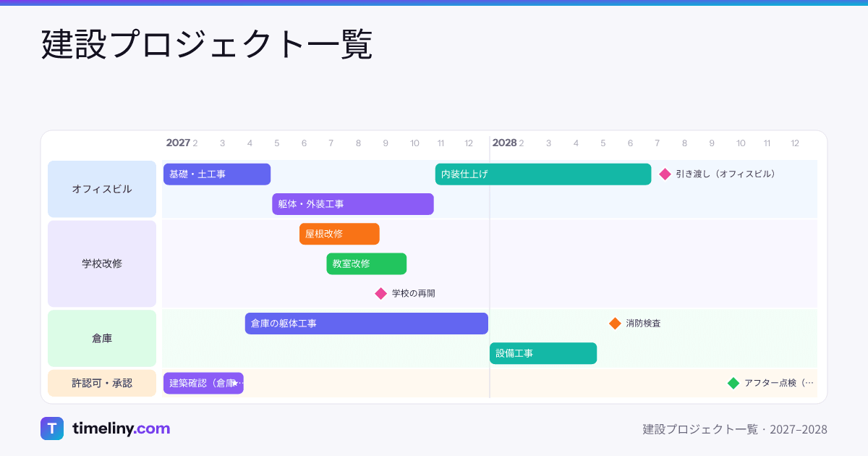This screenshot has height=456, width=868.
Task: Click month 12 under 2027
Action: (x=469, y=143)
